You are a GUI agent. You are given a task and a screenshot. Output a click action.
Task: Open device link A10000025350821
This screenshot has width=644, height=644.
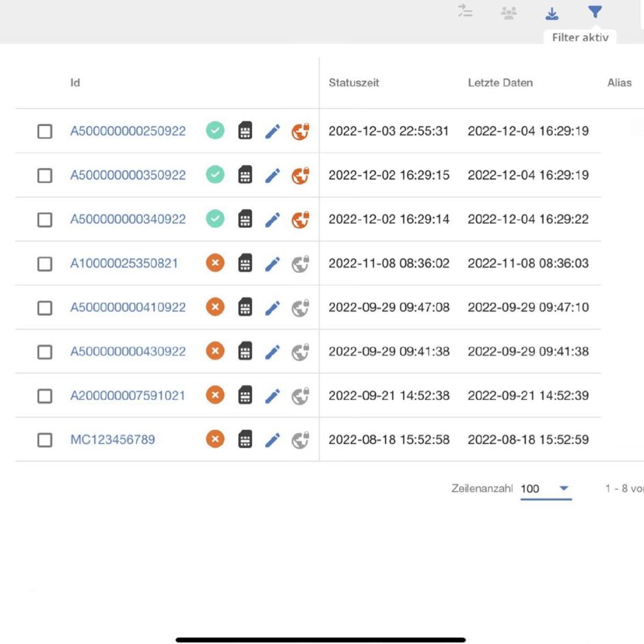tap(124, 263)
